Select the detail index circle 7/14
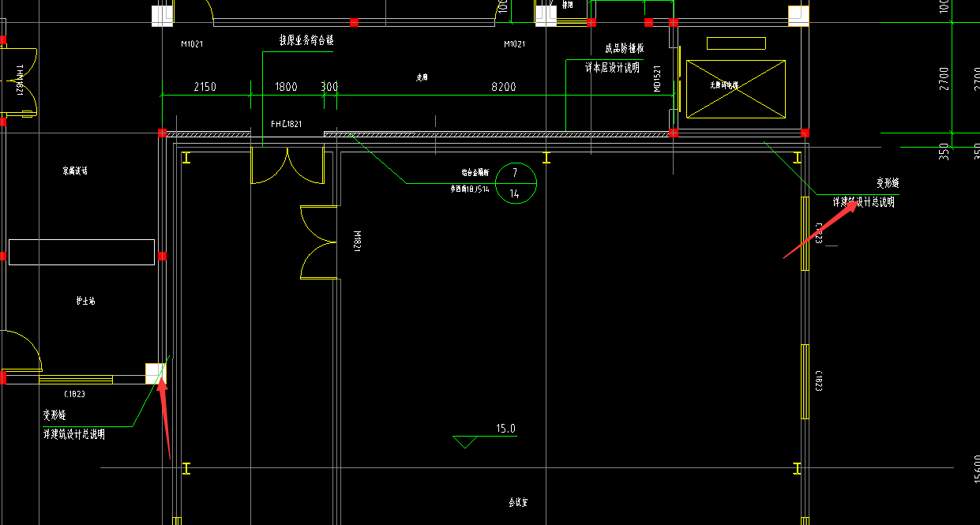This screenshot has height=525, width=980. 515,183
